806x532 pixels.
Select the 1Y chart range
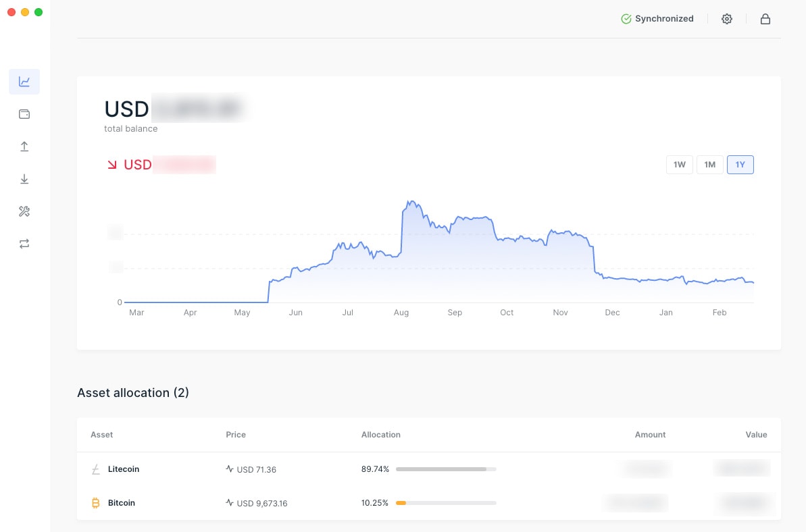point(740,165)
